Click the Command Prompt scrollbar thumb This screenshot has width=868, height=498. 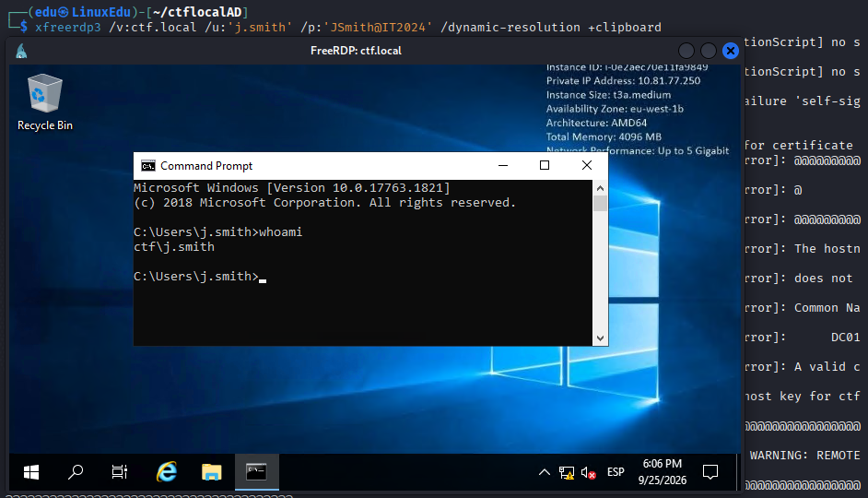(x=600, y=203)
